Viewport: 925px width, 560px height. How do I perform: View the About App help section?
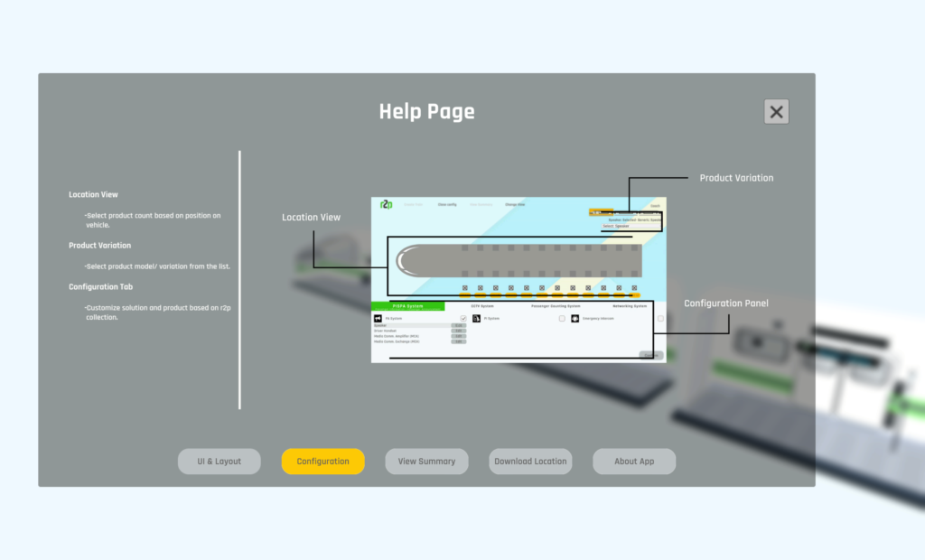(634, 462)
